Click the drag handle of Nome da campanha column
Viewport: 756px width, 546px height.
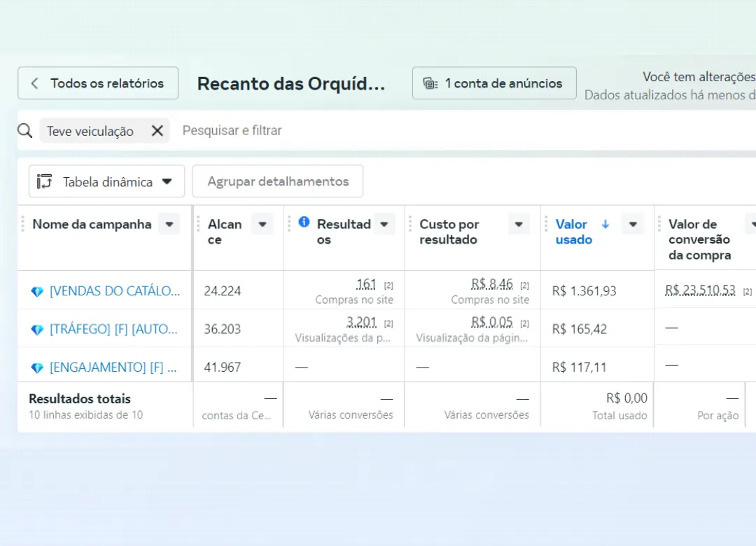(23, 224)
